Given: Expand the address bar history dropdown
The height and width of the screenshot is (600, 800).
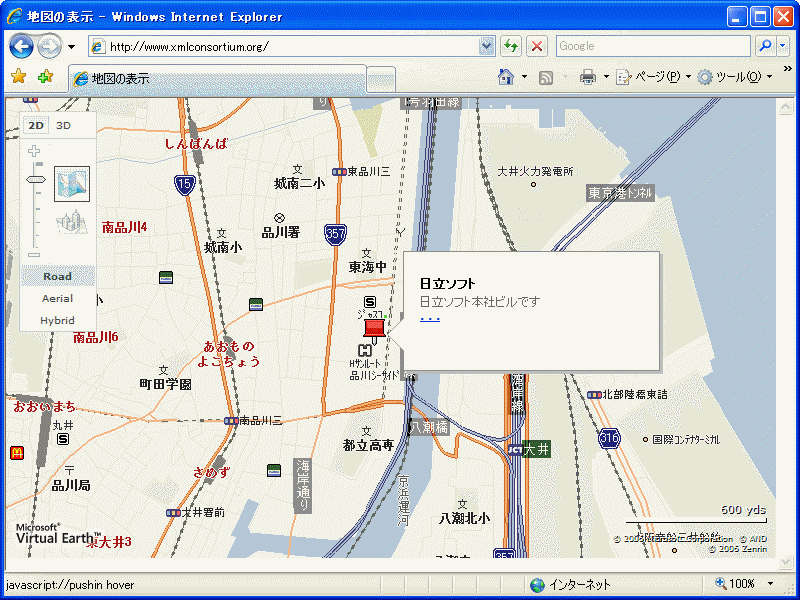Looking at the screenshot, I should pyautogui.click(x=487, y=46).
